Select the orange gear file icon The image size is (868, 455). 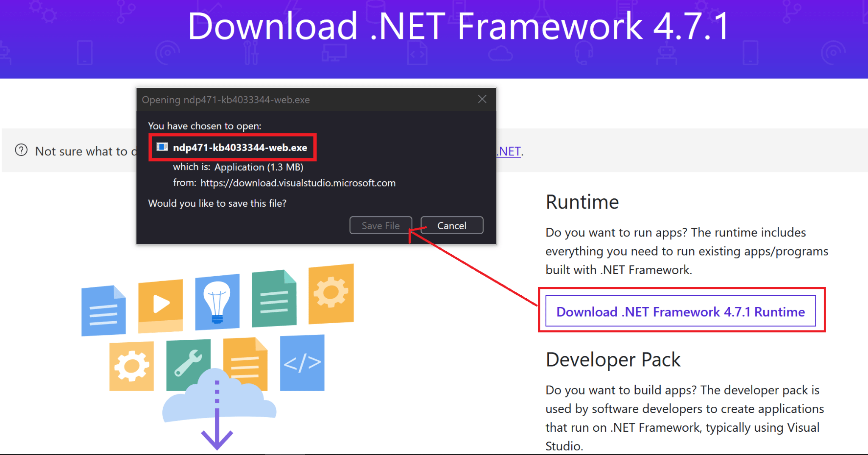131,366
